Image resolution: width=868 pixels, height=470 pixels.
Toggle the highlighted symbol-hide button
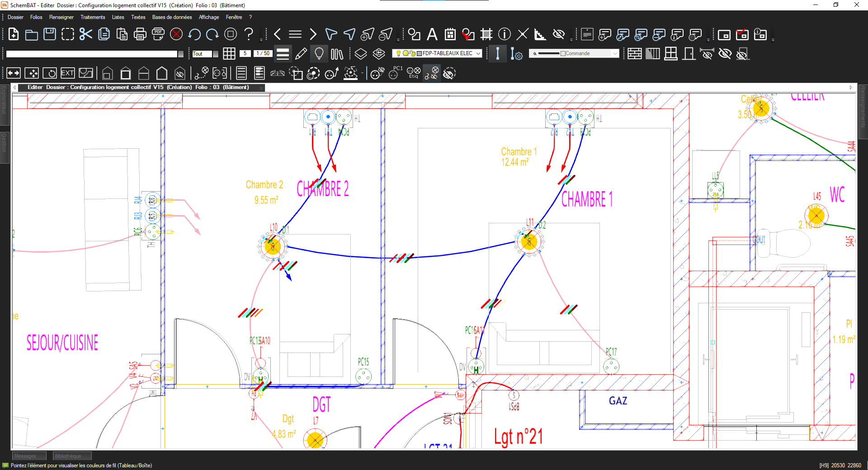tap(432, 73)
